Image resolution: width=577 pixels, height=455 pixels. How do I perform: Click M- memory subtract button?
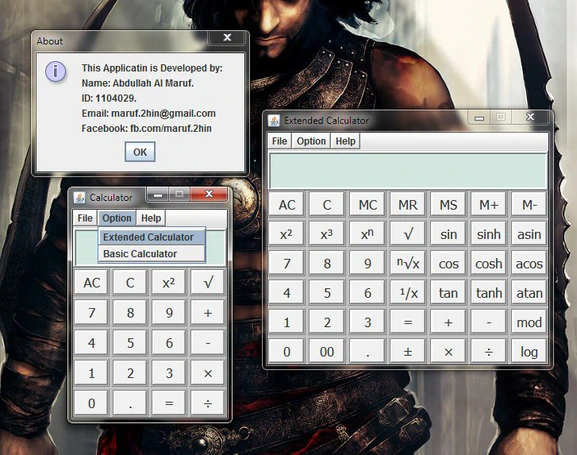[x=529, y=204]
